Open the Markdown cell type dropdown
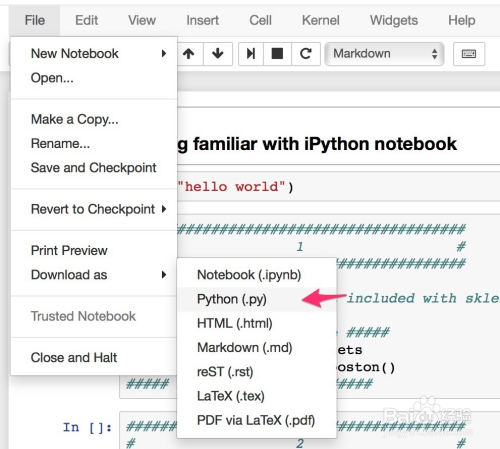Image resolution: width=500 pixels, height=449 pixels. point(384,54)
